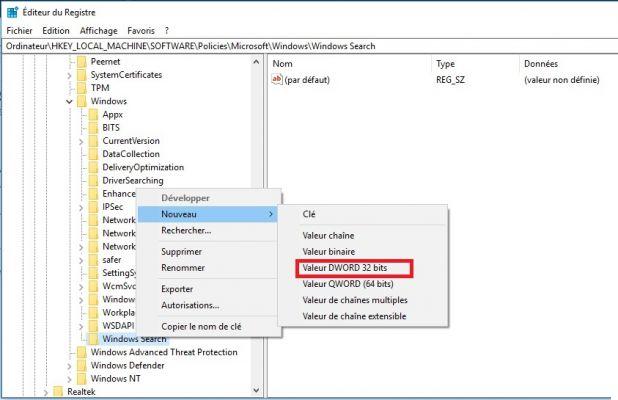Expand the CurrentVersion node
This screenshot has width=618, height=400.
pyautogui.click(x=81, y=141)
